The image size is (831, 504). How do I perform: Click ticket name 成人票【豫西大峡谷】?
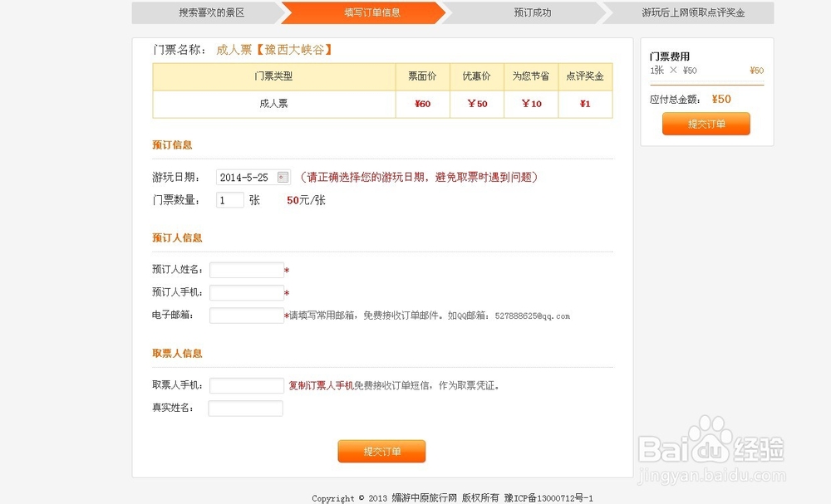click(276, 50)
